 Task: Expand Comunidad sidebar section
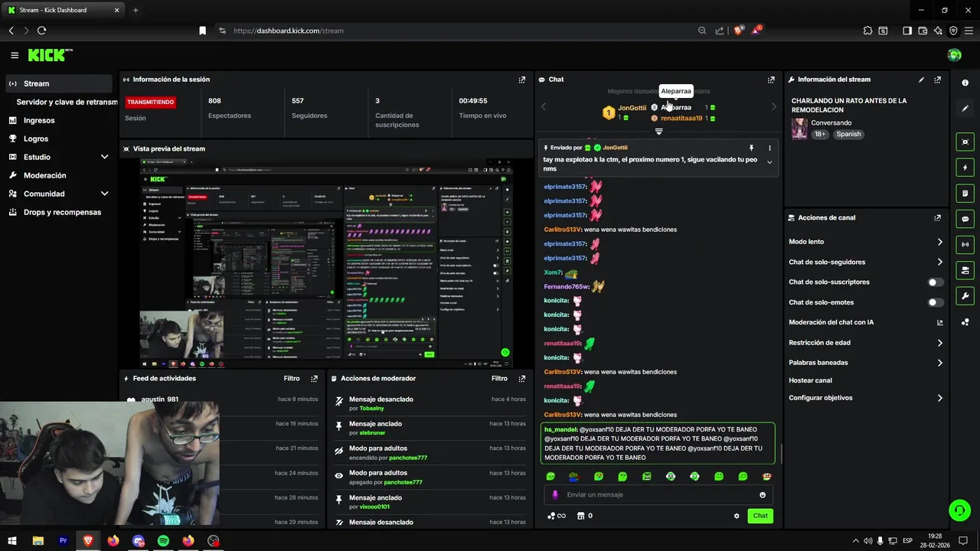pos(105,194)
